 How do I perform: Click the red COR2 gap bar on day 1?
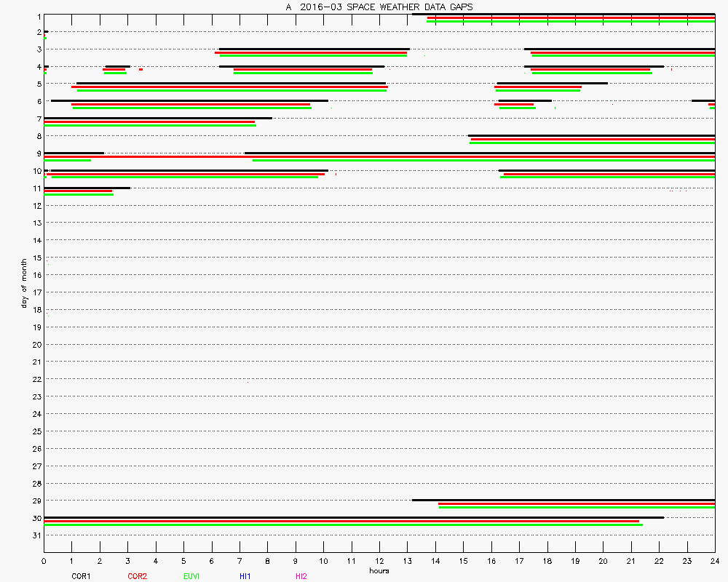click(x=571, y=18)
